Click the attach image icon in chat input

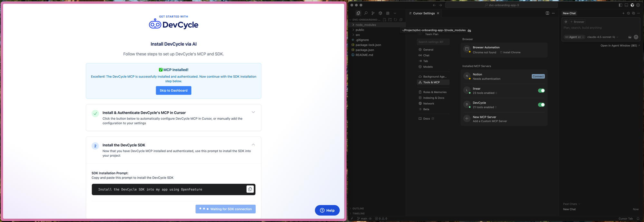[630, 37]
